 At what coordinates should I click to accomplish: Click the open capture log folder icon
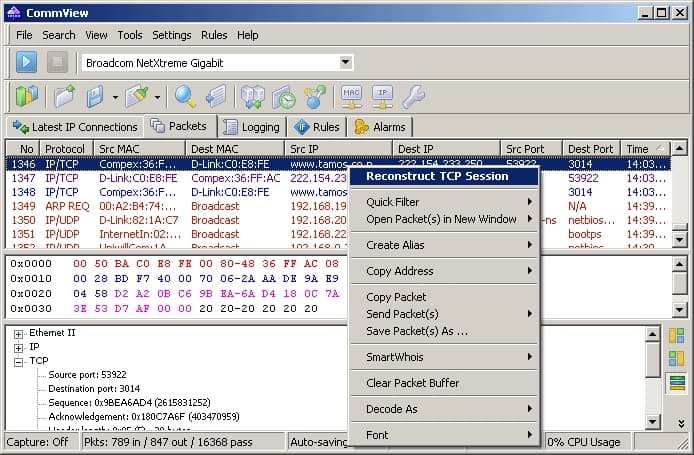point(65,96)
